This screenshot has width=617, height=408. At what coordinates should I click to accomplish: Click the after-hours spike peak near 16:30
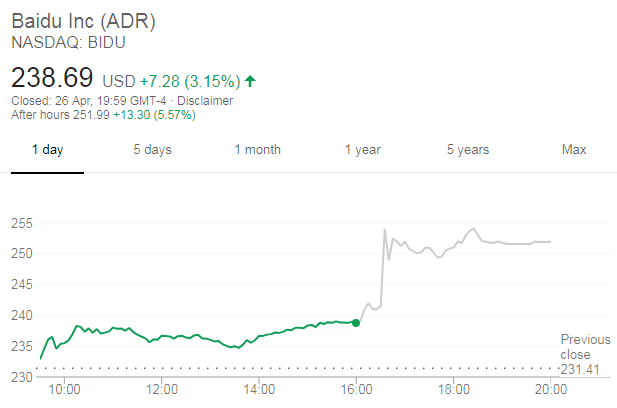(385, 230)
